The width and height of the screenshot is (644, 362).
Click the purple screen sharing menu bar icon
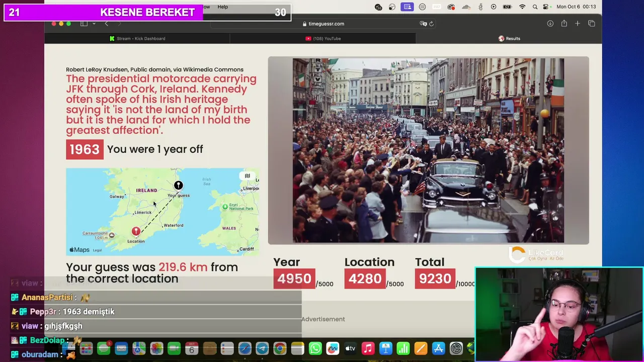408,7
